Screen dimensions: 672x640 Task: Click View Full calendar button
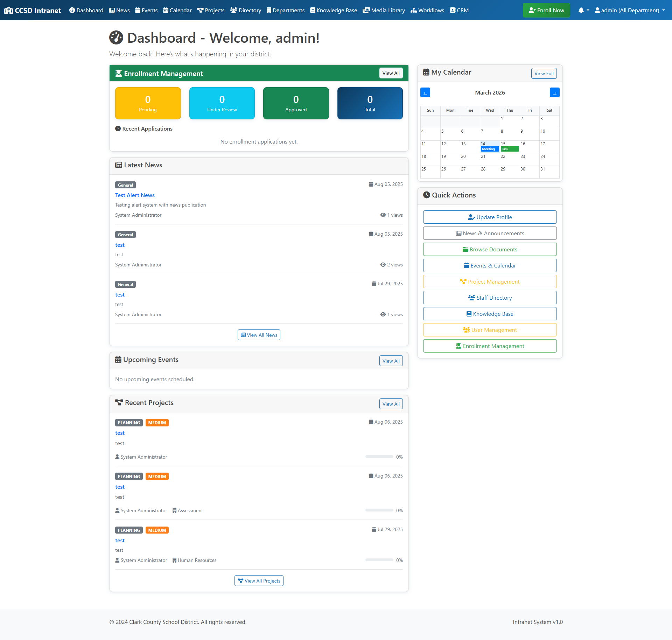544,74
